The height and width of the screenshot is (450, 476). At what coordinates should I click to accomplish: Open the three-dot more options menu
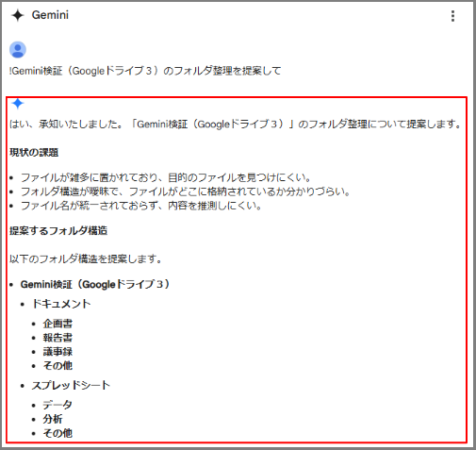click(x=452, y=16)
